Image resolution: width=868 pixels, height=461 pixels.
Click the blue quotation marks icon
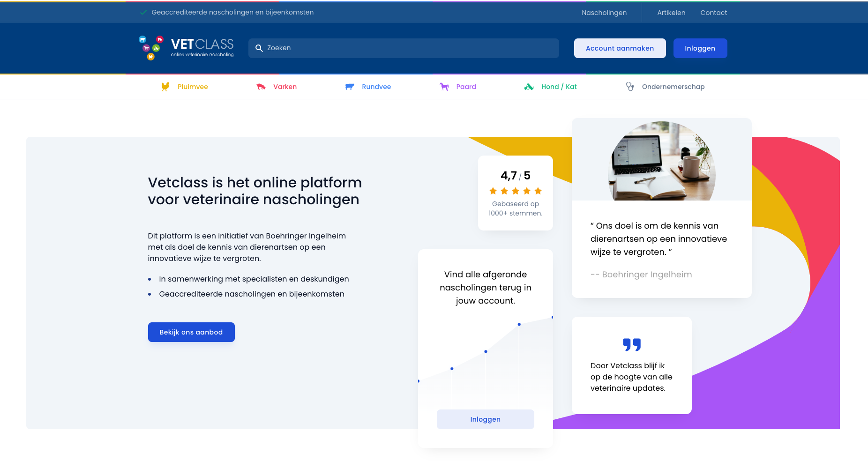tap(632, 345)
